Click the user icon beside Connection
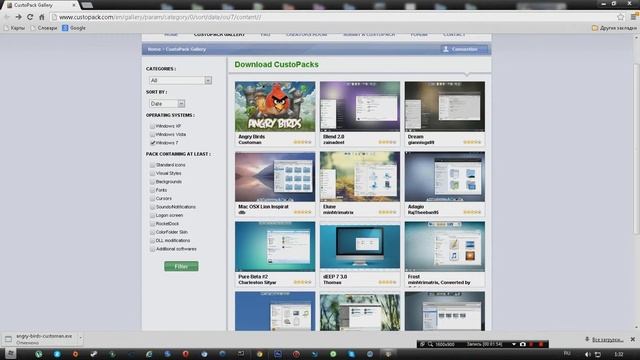Screen dimensions: 640x360 (446, 49)
